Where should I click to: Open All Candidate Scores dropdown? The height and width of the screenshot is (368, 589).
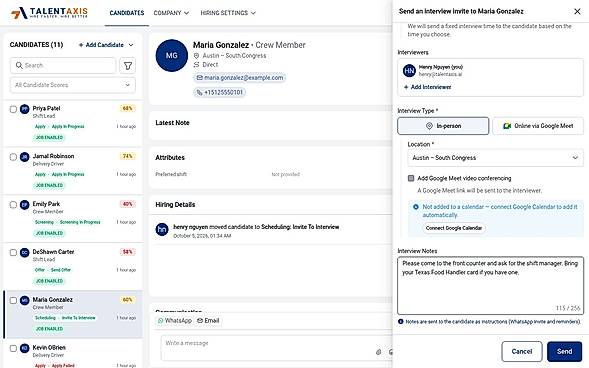click(73, 85)
